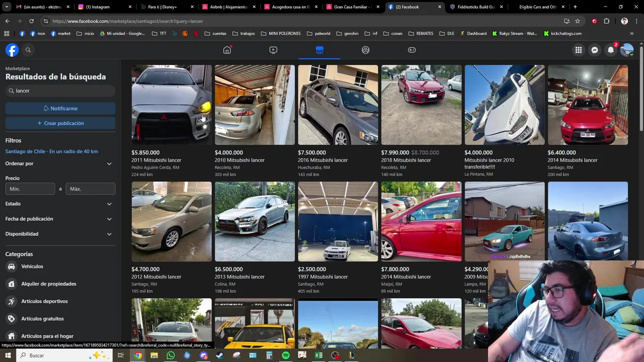Open the Messenger chats icon

click(x=595, y=50)
